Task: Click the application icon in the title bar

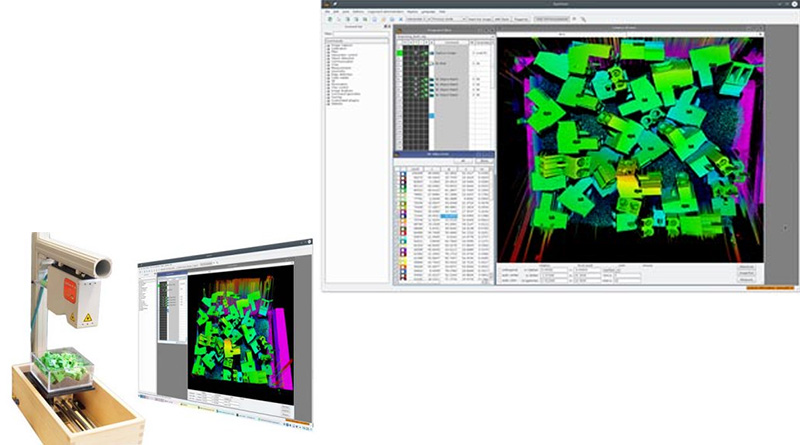Action: click(x=326, y=4)
